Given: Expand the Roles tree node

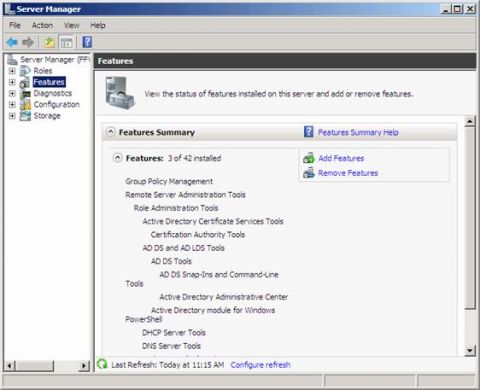Looking at the screenshot, I should click(12, 71).
